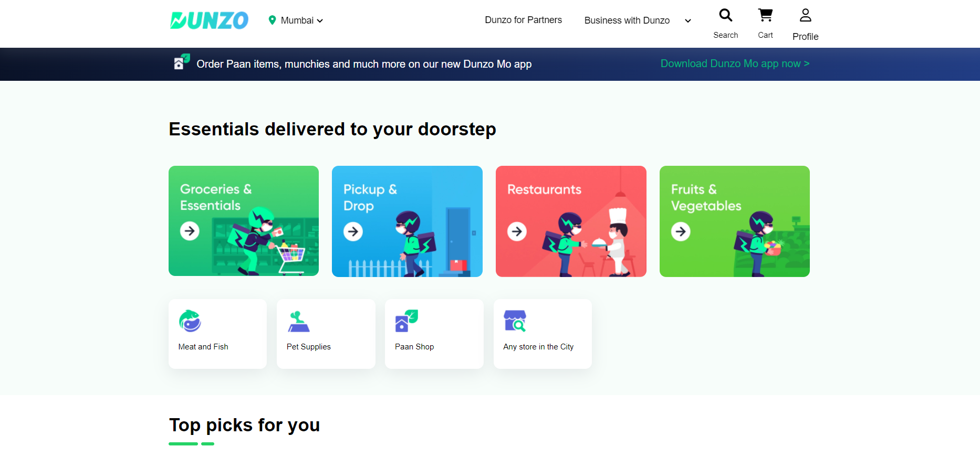Viewport: 980px width, 468px height.
Task: Open the Restaurants card
Action: click(571, 221)
